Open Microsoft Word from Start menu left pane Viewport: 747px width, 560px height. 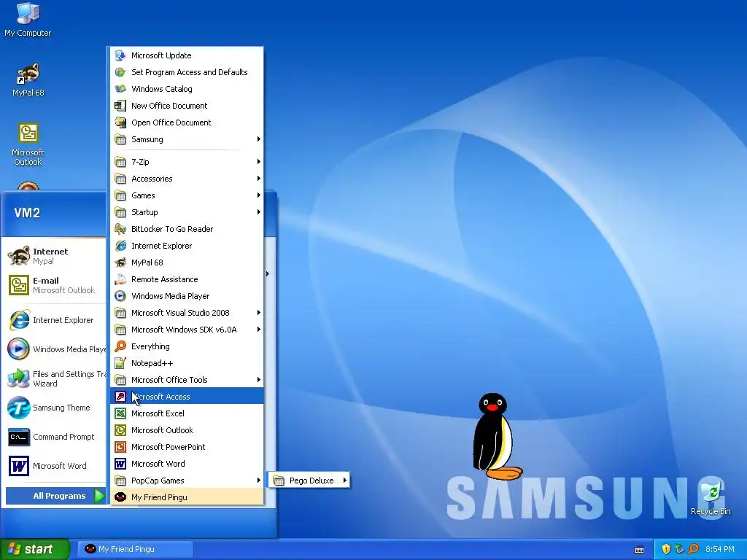coord(53,466)
